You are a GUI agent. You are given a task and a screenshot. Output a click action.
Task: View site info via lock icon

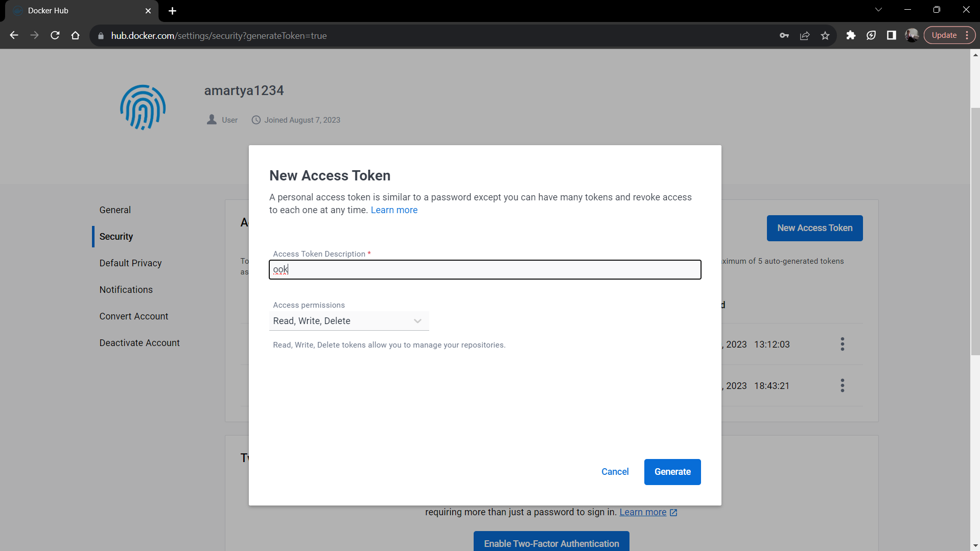(101, 36)
